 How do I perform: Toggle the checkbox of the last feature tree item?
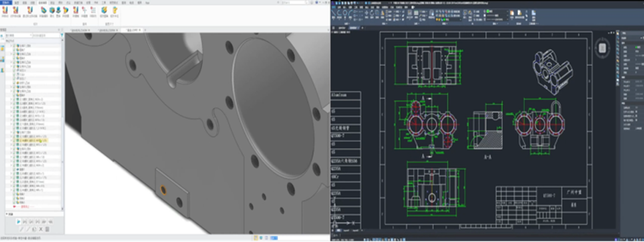click(x=13, y=203)
